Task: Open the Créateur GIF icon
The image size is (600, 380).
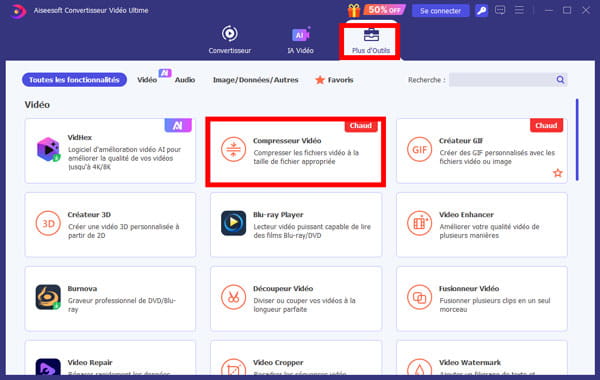Action: (419, 149)
